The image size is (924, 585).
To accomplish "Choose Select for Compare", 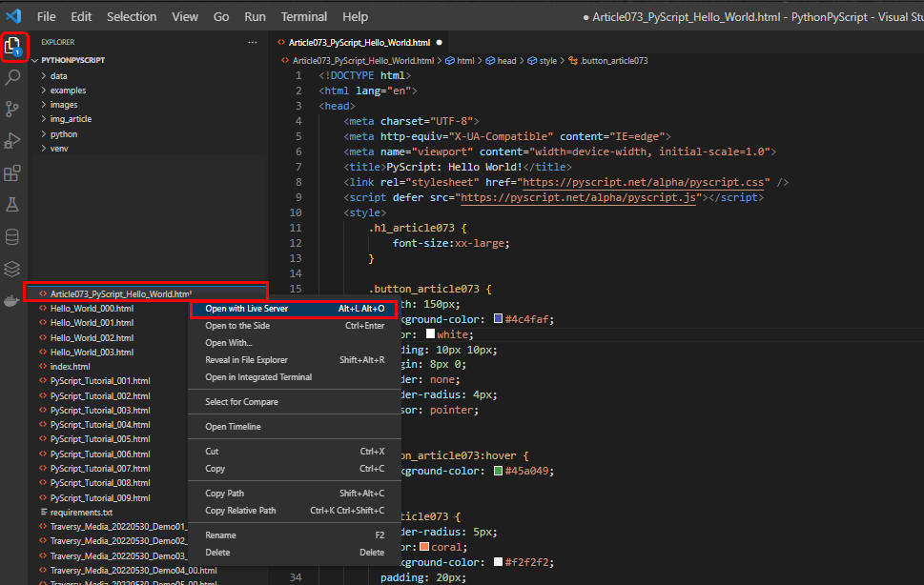I will coord(294,401).
